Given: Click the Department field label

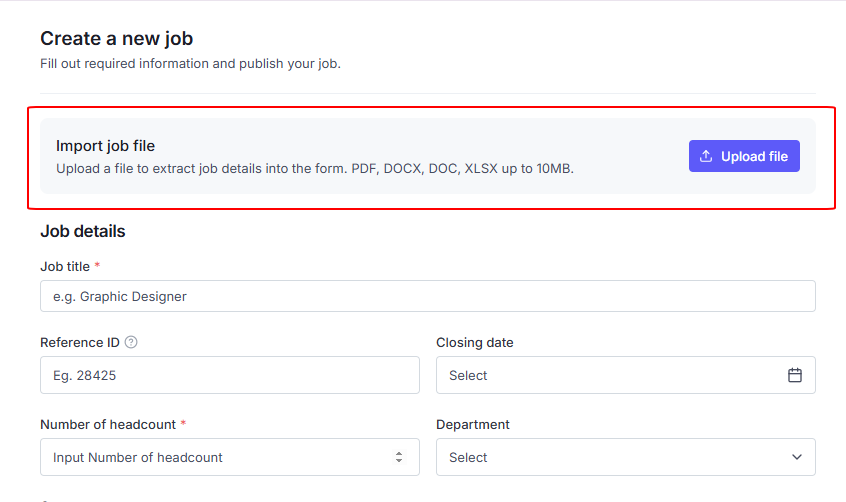Looking at the screenshot, I should [x=472, y=424].
